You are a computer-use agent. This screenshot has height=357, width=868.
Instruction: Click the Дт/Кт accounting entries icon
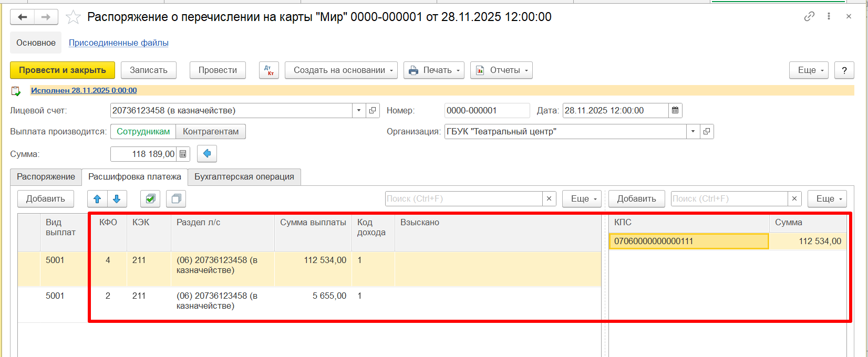(x=268, y=70)
